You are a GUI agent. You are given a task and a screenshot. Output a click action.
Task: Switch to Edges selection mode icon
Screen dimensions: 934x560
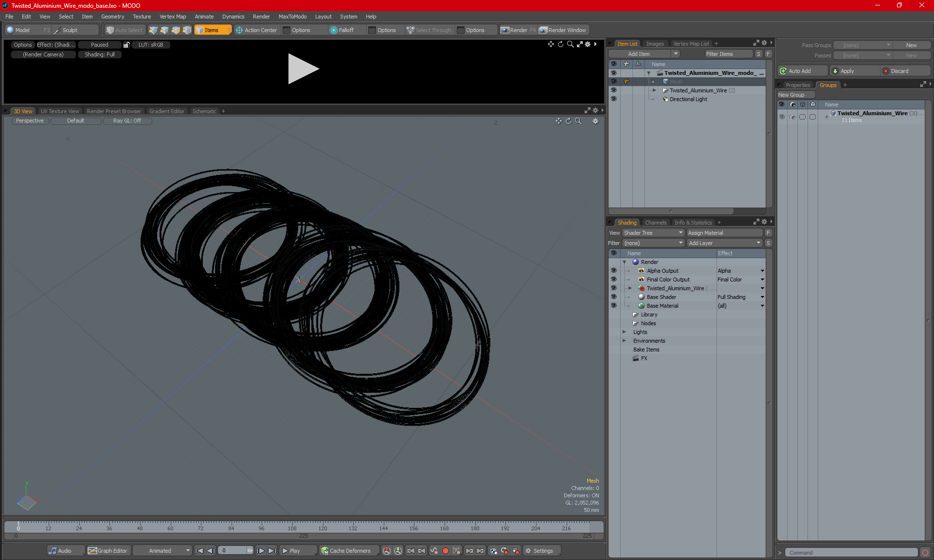tap(164, 30)
